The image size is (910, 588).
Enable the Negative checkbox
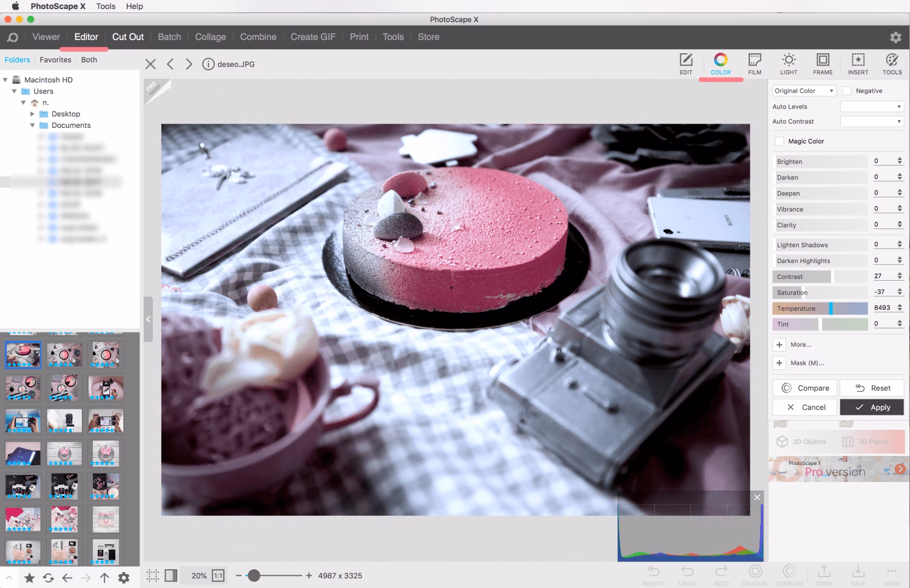click(x=847, y=90)
